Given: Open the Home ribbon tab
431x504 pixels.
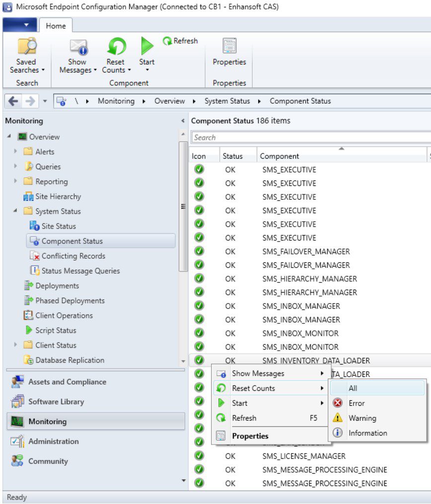Looking at the screenshot, I should click(x=56, y=26).
